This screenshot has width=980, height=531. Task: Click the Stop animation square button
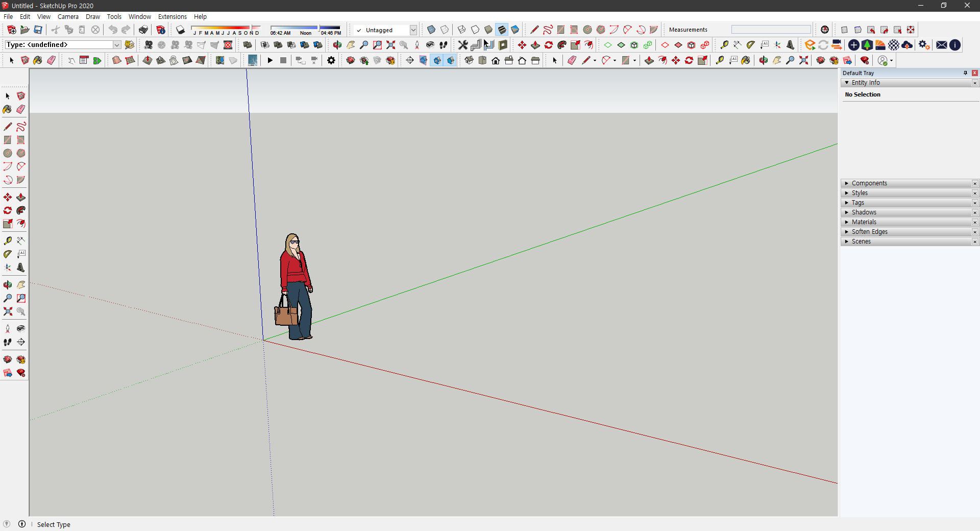[x=283, y=60]
